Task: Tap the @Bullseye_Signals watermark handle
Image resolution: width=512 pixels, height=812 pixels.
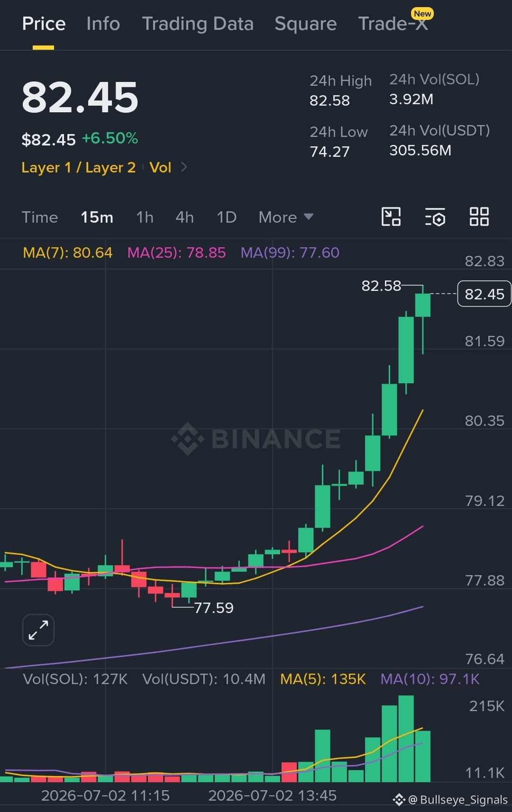Action: (457, 800)
